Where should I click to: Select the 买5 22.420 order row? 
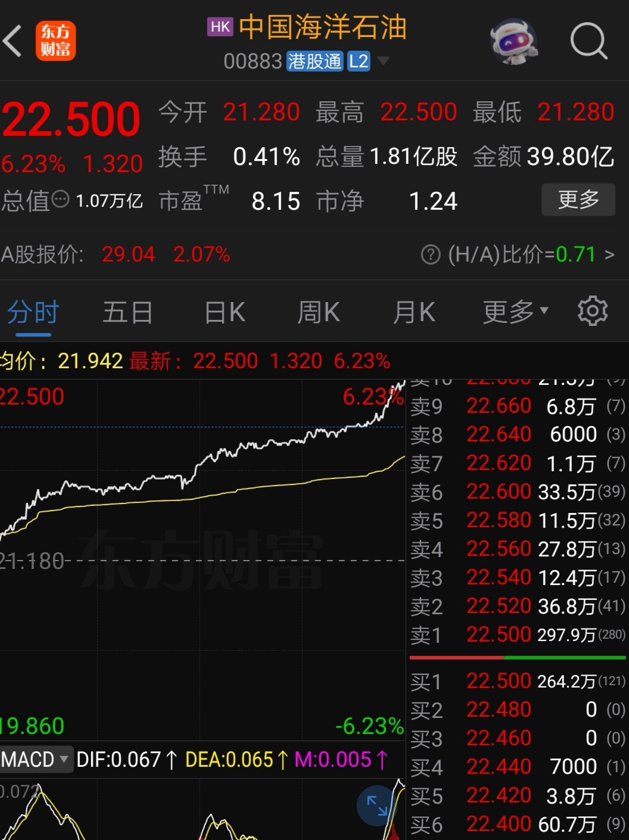(518, 796)
